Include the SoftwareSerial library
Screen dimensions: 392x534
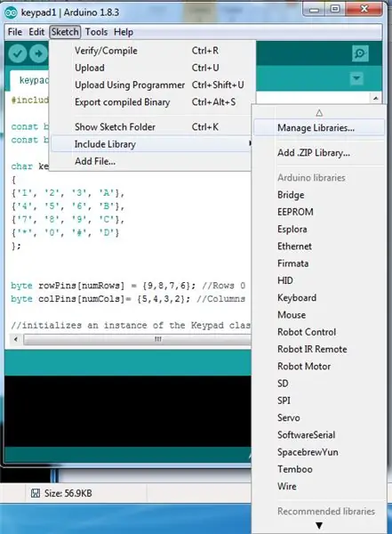(319, 435)
